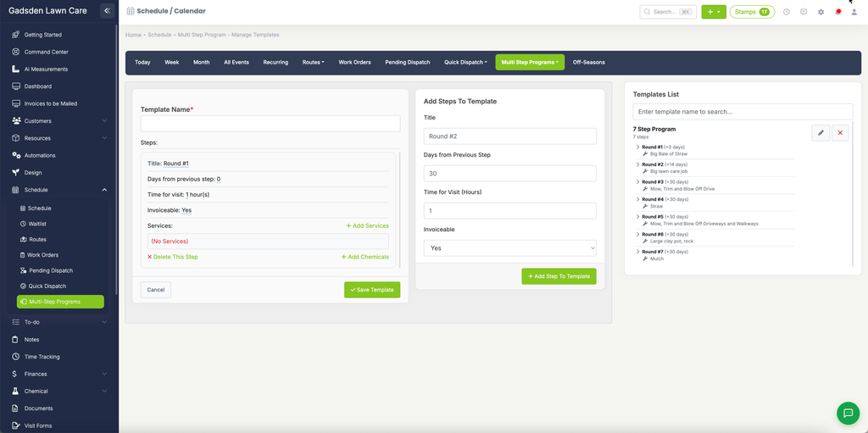This screenshot has width=868, height=433.
Task: Open the Quick Dispatch dropdown tab
Action: pos(465,63)
